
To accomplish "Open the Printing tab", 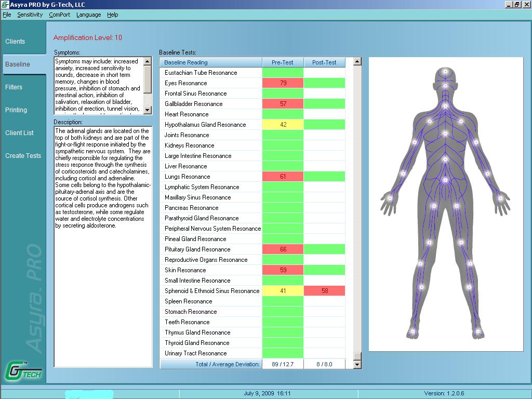I will coord(16,110).
